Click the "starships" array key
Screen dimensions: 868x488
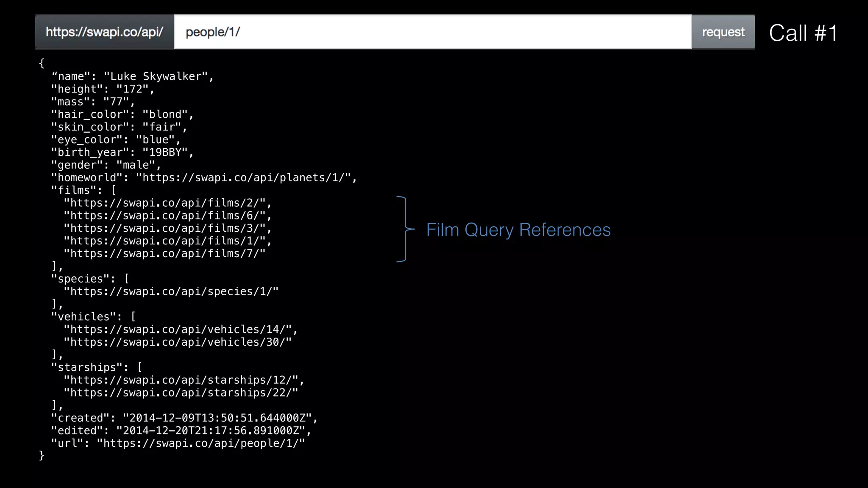[89, 368]
